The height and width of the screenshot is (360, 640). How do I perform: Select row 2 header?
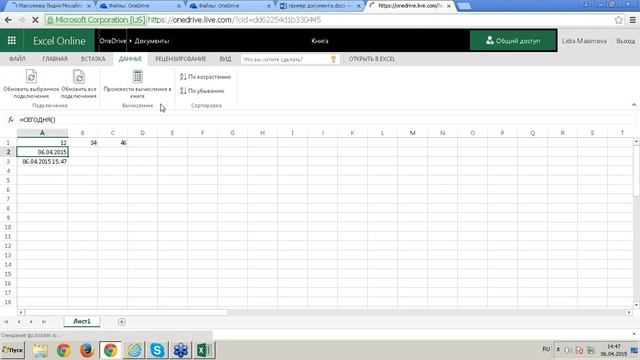pos(8,152)
